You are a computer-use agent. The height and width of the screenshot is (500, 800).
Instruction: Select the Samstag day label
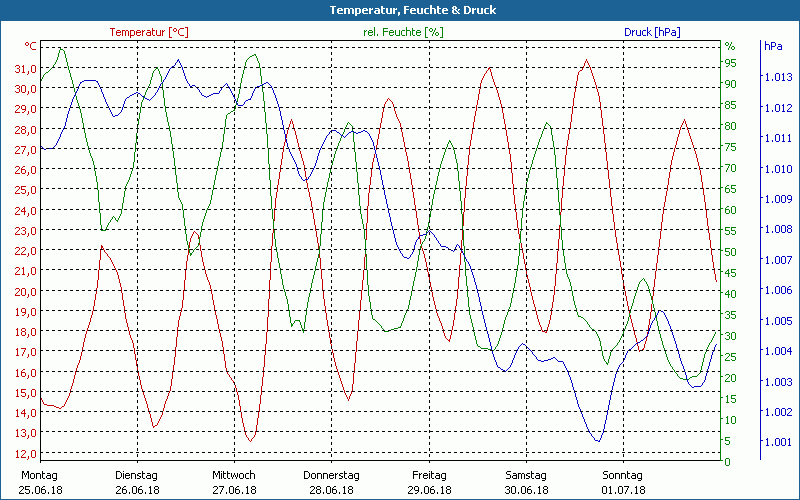click(x=525, y=475)
